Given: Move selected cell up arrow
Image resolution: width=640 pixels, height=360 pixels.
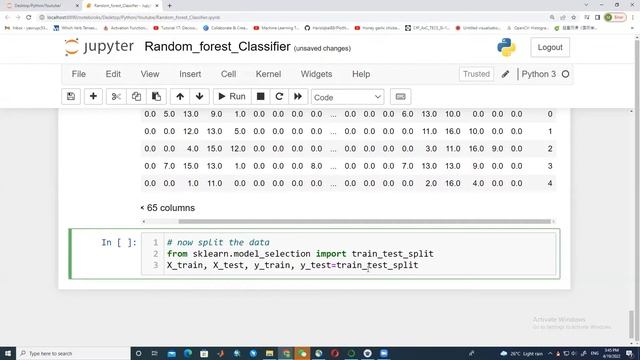Looking at the screenshot, I should 180,97.
